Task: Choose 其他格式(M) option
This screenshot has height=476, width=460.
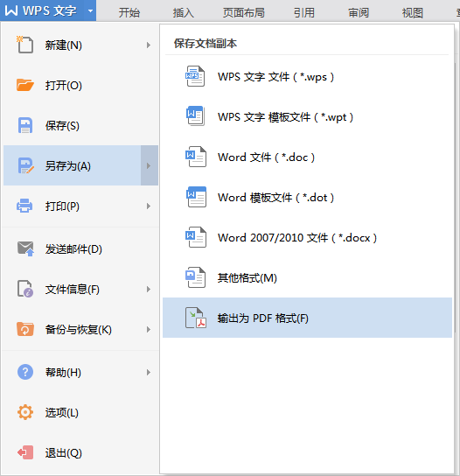Action: [307, 277]
